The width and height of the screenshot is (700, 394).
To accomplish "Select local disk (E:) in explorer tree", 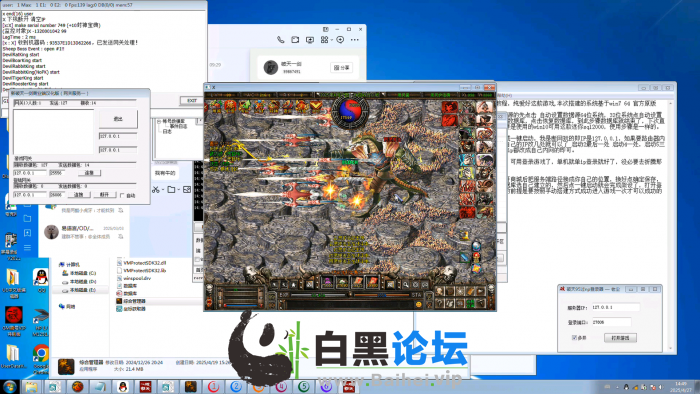I will [83, 290].
